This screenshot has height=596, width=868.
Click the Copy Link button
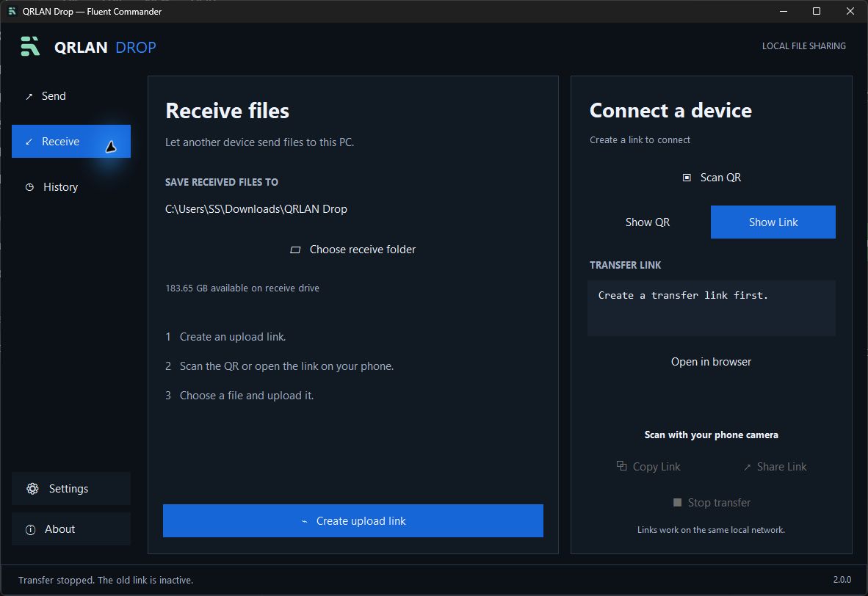[648, 467]
